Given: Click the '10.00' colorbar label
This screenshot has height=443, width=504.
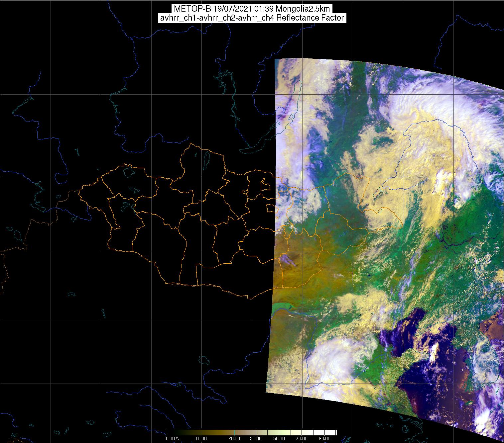Looking at the screenshot, I should 201,439.
